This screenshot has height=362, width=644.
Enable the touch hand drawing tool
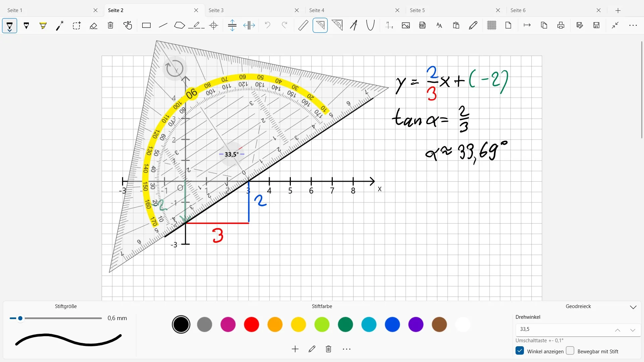127,25
